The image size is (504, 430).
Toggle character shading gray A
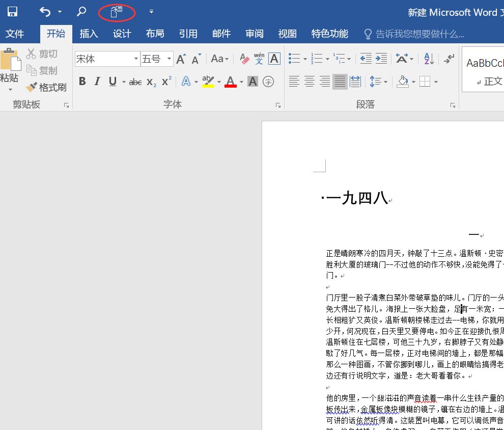(x=253, y=82)
